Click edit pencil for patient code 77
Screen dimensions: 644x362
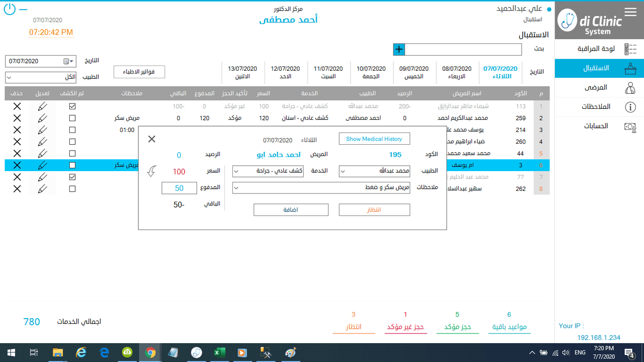pyautogui.click(x=42, y=177)
